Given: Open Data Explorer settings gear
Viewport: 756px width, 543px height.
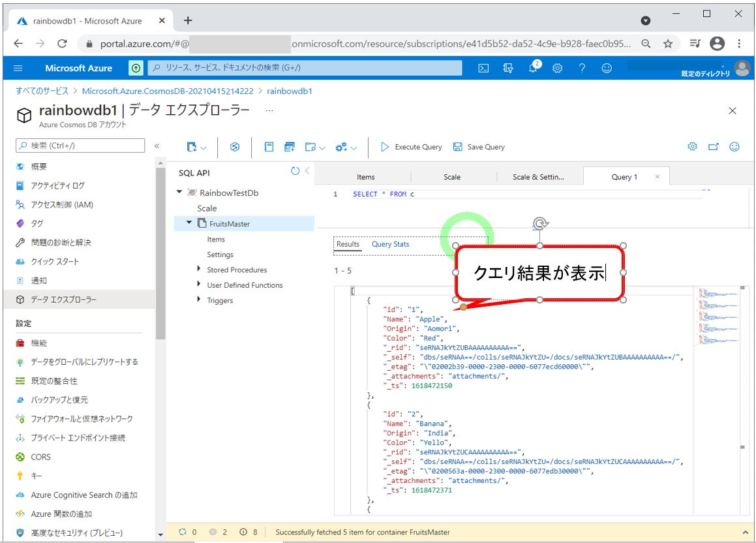Looking at the screenshot, I should (692, 147).
